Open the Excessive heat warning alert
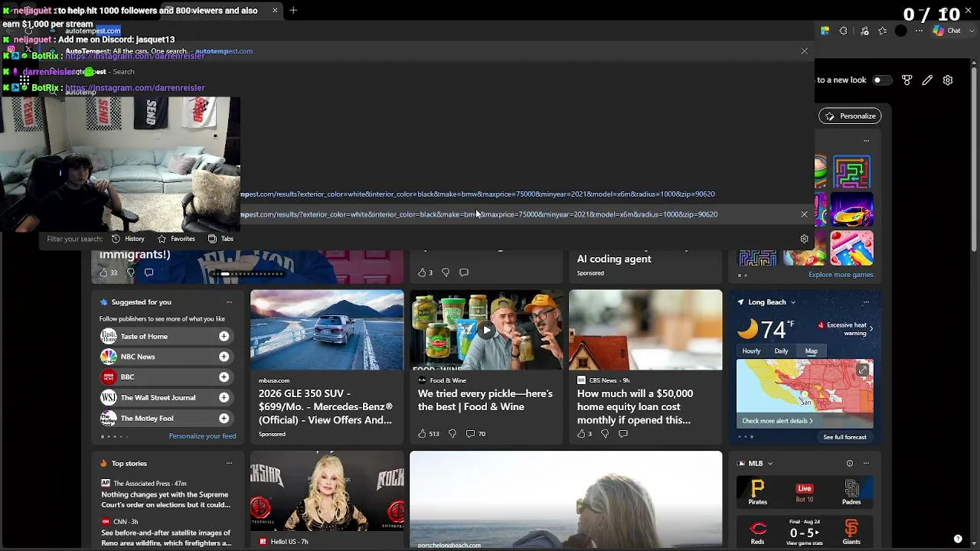Screen dimensions: 980x551 click(x=846, y=329)
